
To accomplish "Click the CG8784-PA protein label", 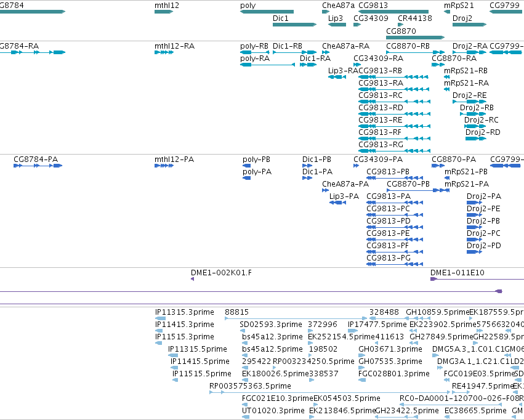I will click(36, 160).
